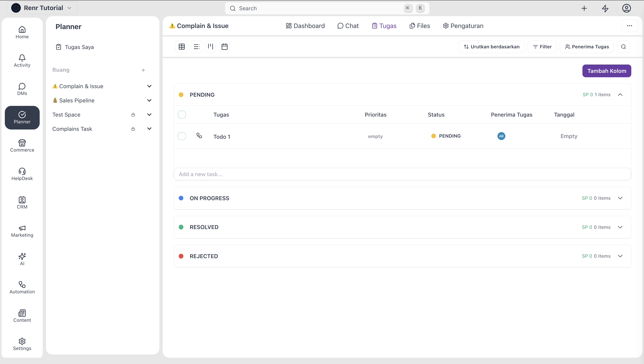Open the Filter button
The image size is (644, 364).
tap(542, 47)
